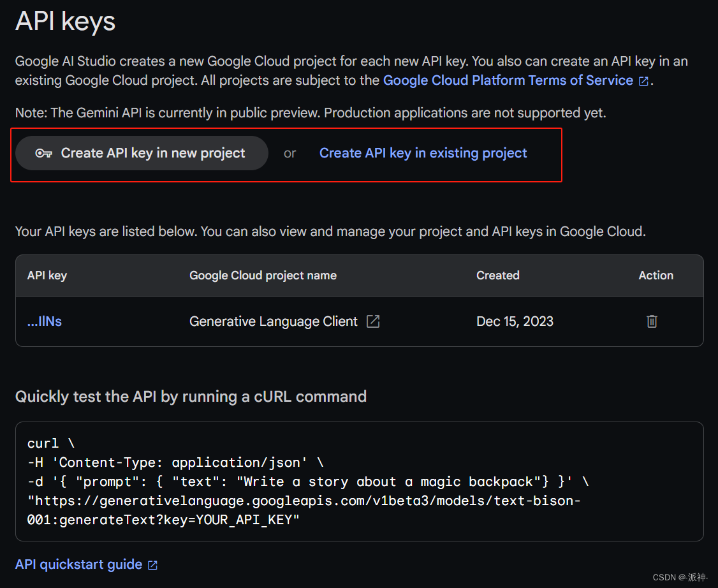Viewport: 718px width, 588px height.
Task: Open the API quickstart guide link
Action: click(87, 564)
